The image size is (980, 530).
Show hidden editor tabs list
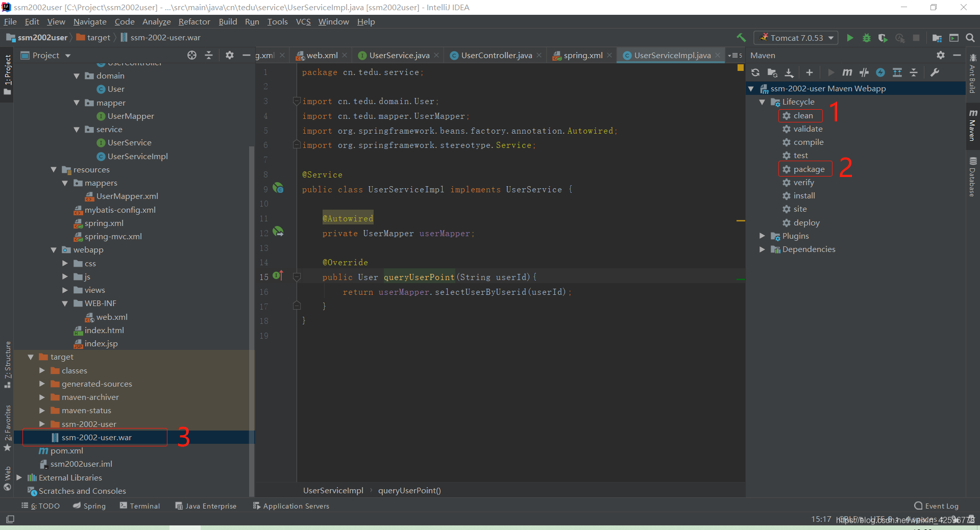tap(735, 55)
